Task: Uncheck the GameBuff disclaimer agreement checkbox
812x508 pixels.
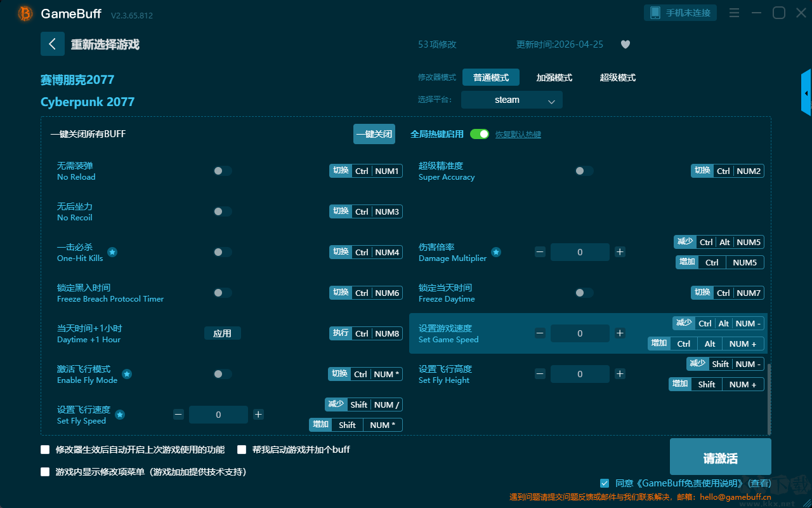Action: 605,483
